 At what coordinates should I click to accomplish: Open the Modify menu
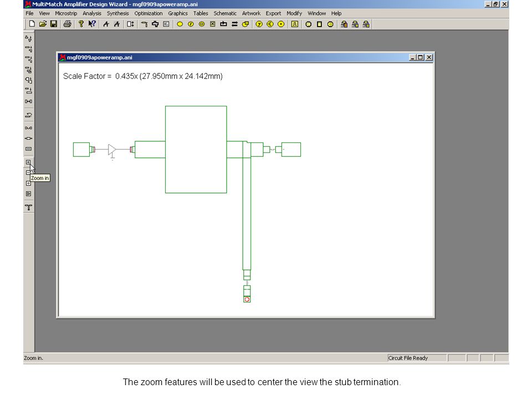pyautogui.click(x=294, y=13)
